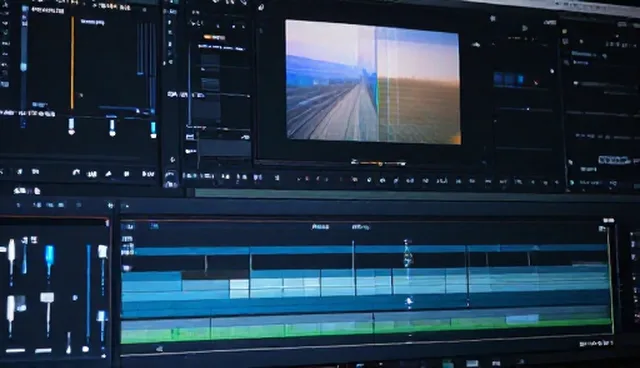Screen dimensions: 640x368
Task: Click the video preview in the program monitor
Action: coord(373,82)
